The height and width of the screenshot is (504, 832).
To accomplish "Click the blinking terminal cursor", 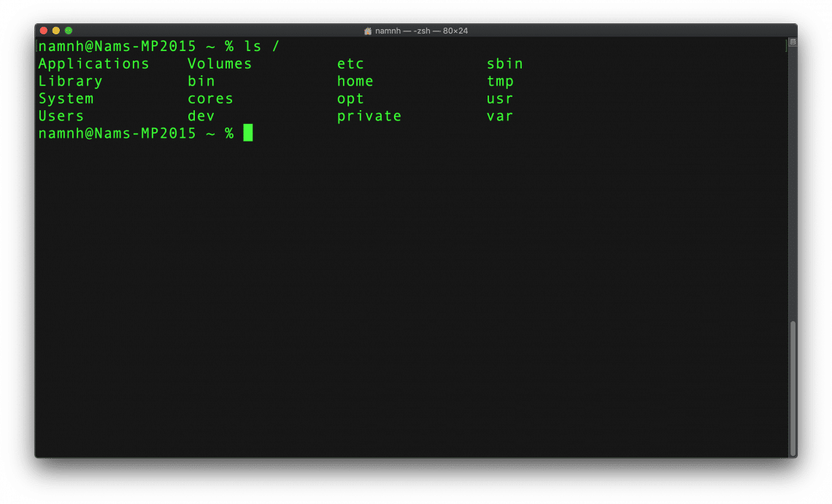I will [248, 133].
